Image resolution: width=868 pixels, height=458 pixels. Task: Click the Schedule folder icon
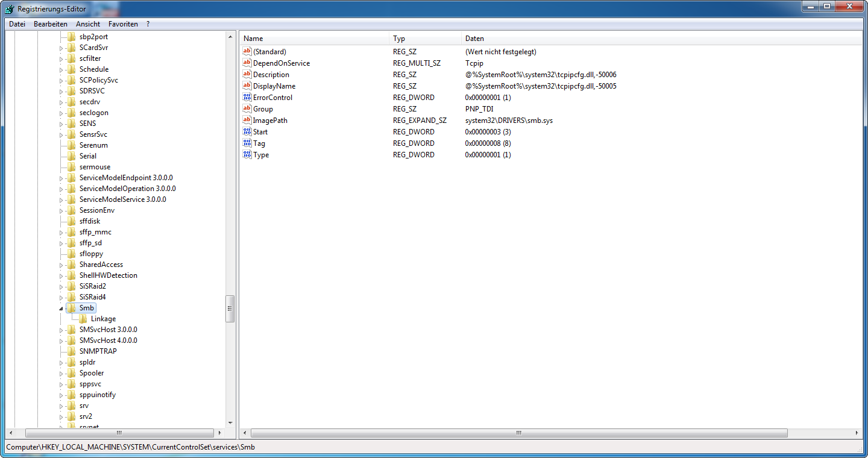[71, 69]
